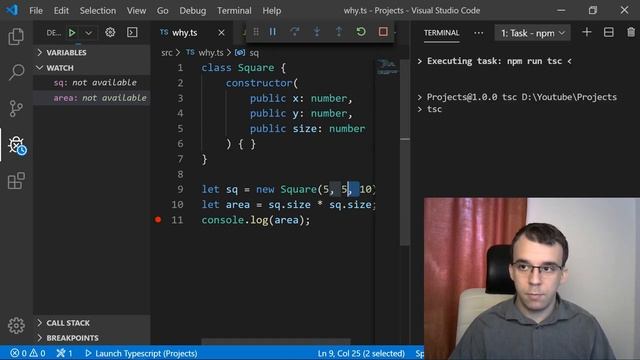Expand the CALL STACK section
640x360 pixels.
(92, 323)
